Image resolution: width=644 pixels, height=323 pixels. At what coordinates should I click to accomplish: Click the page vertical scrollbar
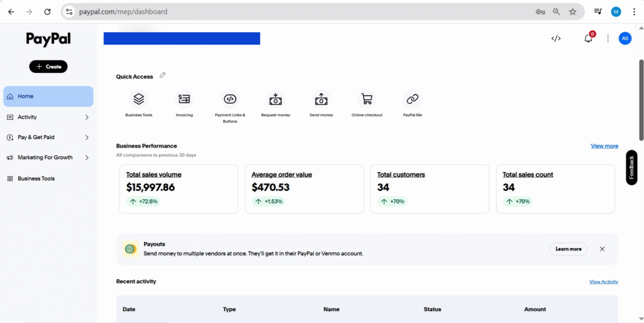click(x=641, y=101)
